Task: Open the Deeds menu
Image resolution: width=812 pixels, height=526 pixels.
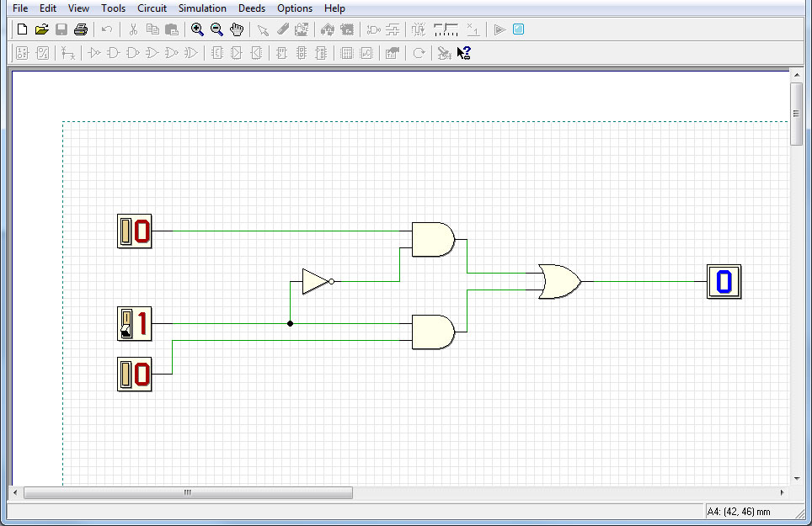Action: 252,8
